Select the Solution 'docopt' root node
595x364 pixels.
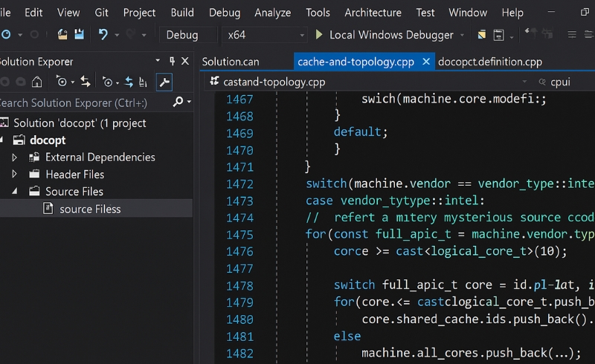coord(80,123)
